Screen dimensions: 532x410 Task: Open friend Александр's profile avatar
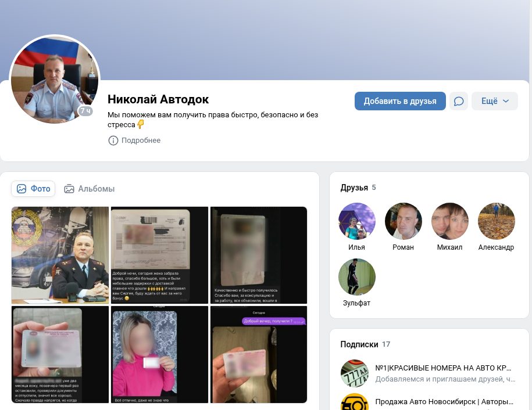[497, 221]
